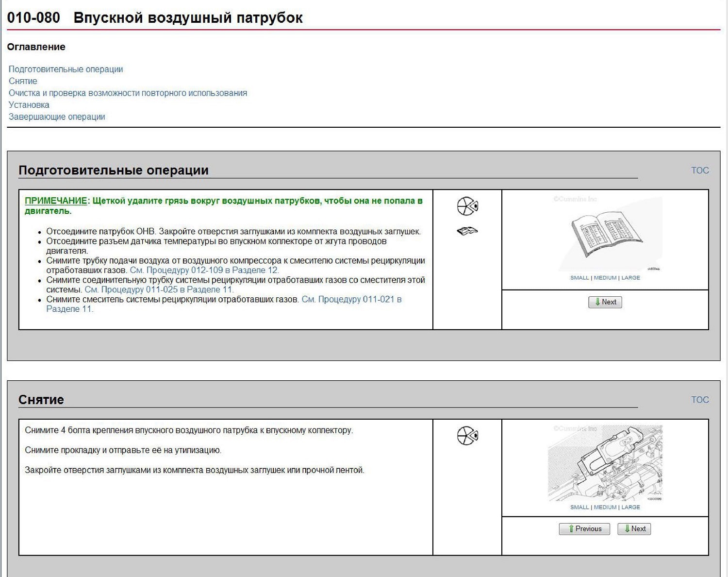Jump to Снятие in the table of contents
The image size is (728, 577).
pyautogui.click(x=23, y=81)
